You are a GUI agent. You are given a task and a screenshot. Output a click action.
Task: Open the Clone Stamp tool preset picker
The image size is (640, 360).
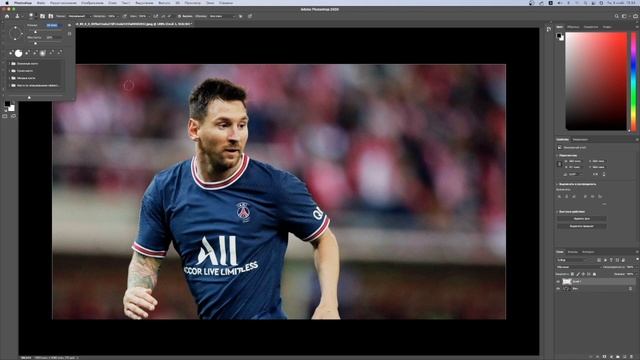[x=19, y=16]
